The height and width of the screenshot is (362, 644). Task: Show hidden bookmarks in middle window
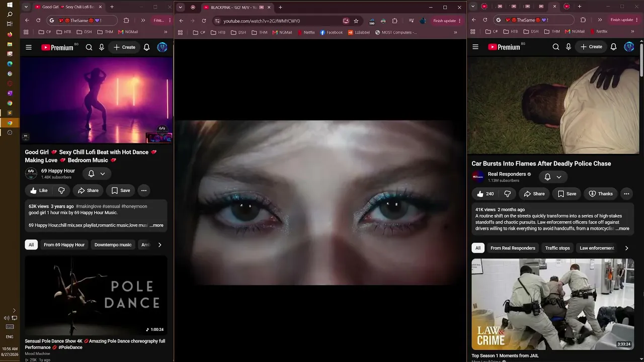point(455,32)
